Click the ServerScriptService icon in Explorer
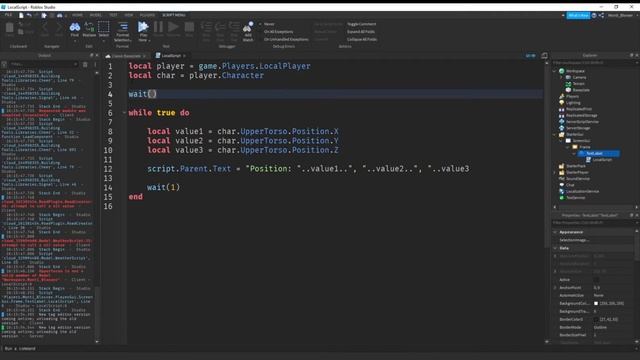 (x=562, y=122)
